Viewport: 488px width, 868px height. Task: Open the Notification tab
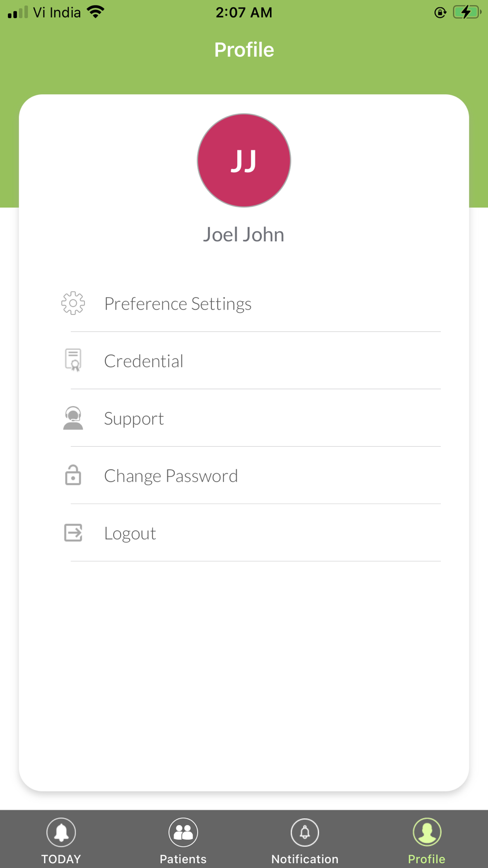pos(305,859)
